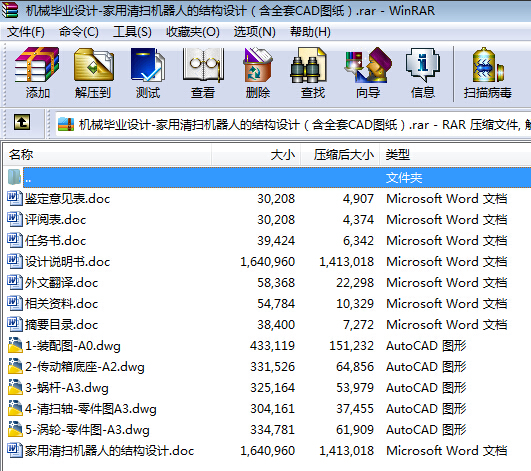This screenshot has width=531, height=471.
Task: Sort by the Type (类型) column header
Action: pyautogui.click(x=455, y=154)
